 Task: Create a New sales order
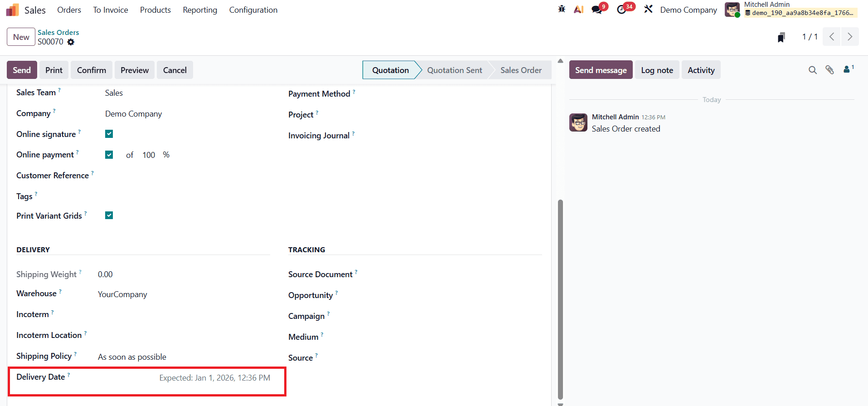click(x=21, y=37)
